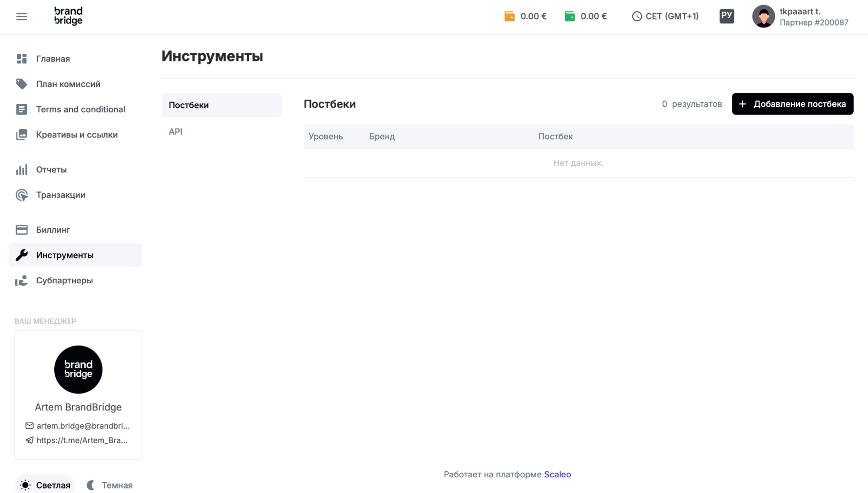Image resolution: width=868 pixels, height=493 pixels.
Task: Click the Биллинг card icon
Action: pyautogui.click(x=22, y=230)
